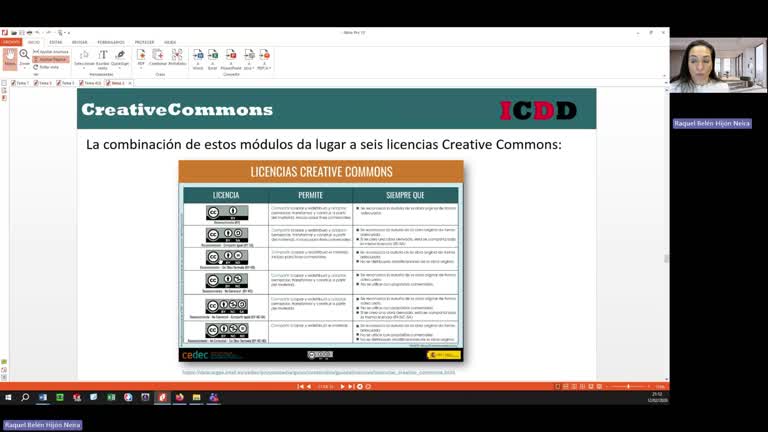The width and height of the screenshot is (768, 432).
Task: Open the top left sidebar panel icon
Action: coord(4,83)
